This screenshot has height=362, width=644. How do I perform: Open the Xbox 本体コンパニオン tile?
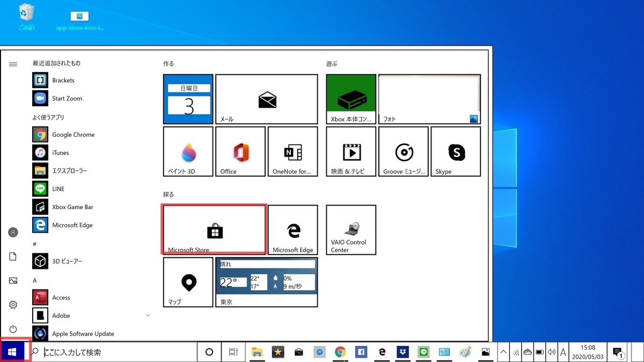351,99
